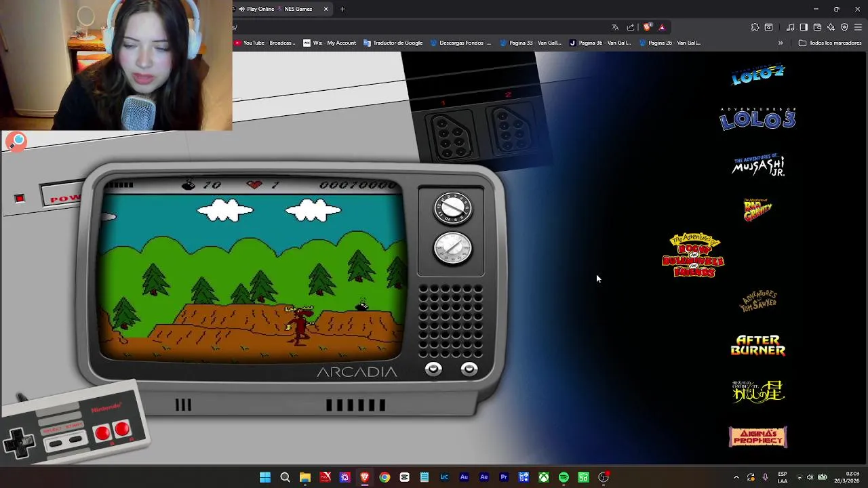Open the After Burner game

click(x=758, y=346)
